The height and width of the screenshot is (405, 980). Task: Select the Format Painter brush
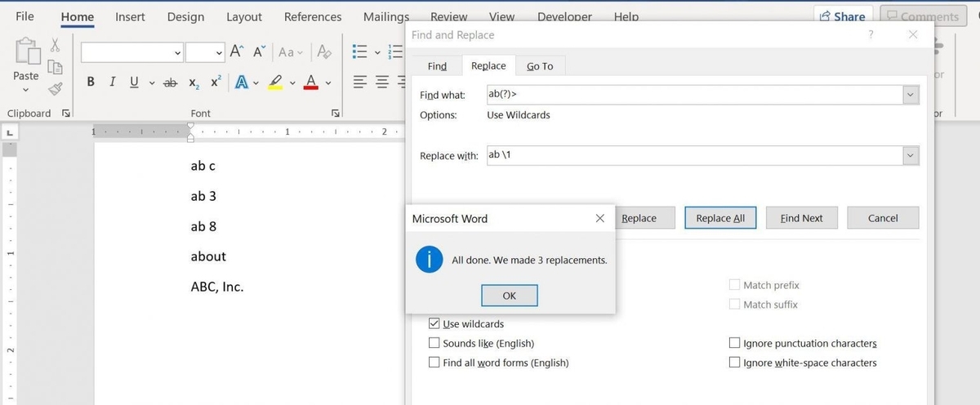[55, 89]
